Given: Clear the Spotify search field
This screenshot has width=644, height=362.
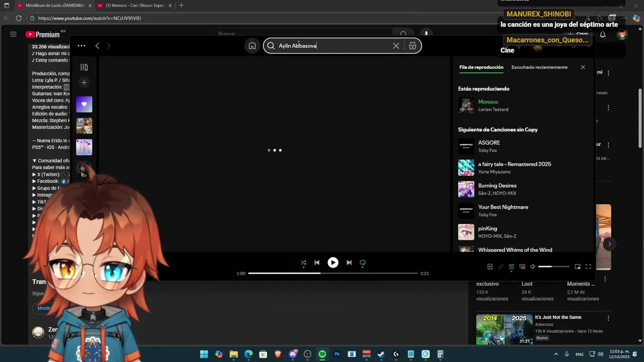Looking at the screenshot, I should (396, 46).
